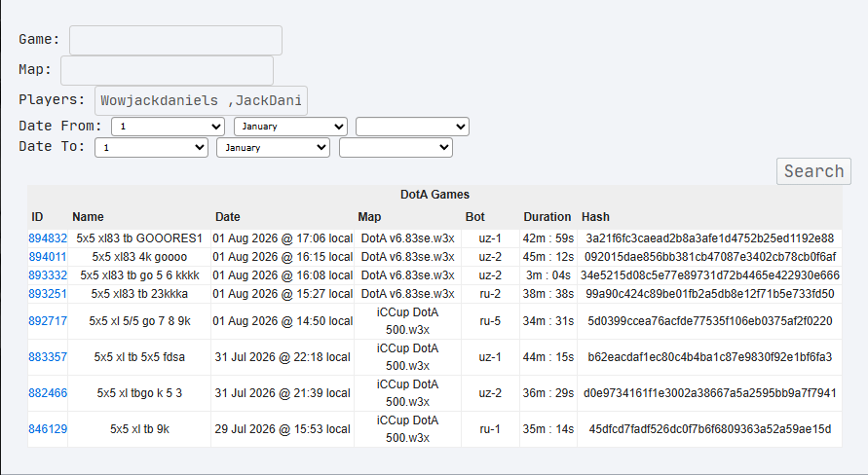Viewport: 868px width, 475px height.
Task: Click the Name column header
Action: [88, 217]
